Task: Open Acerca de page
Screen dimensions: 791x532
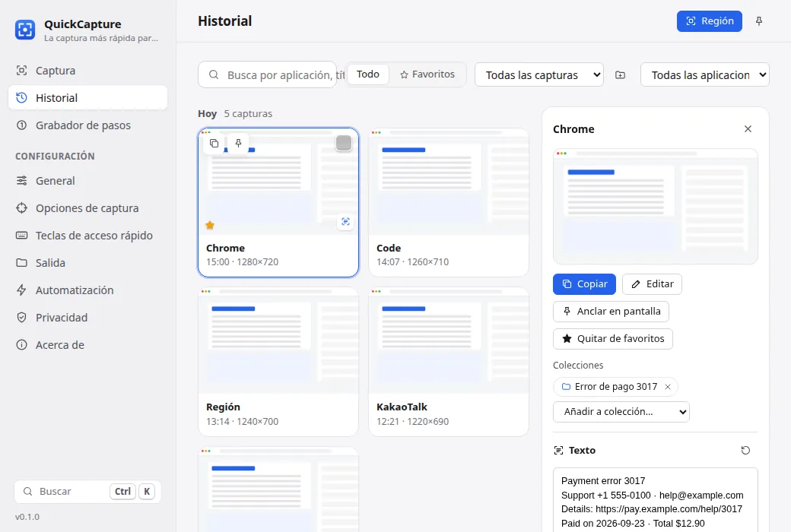Action: (87, 345)
